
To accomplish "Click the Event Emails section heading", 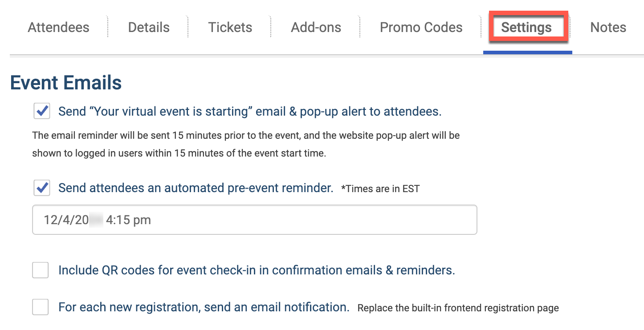I will point(66,83).
